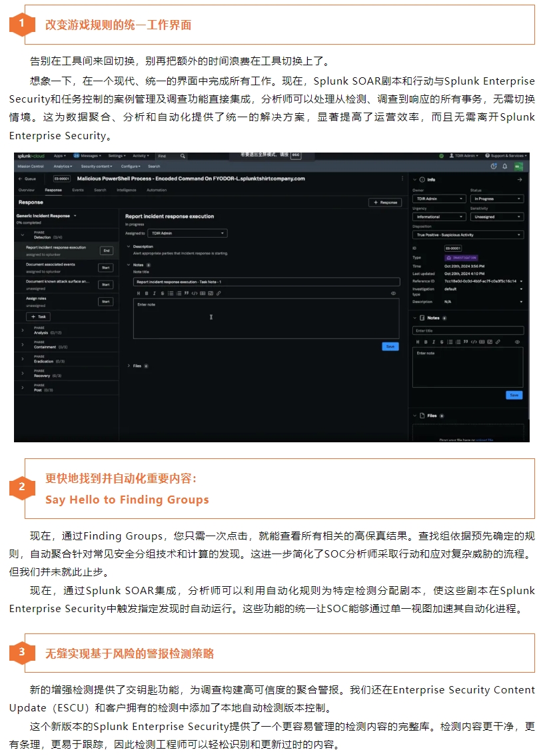Switch to the Intelligence tab
The image size is (537, 756).
127,190
